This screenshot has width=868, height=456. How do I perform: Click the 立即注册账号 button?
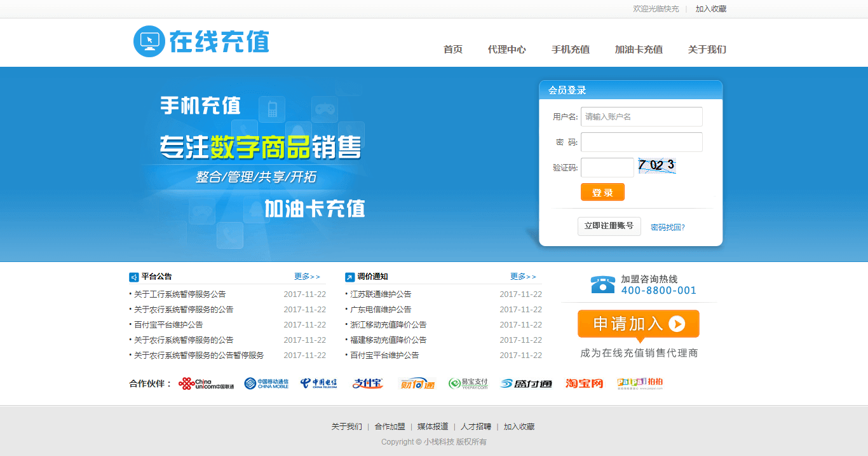(609, 226)
